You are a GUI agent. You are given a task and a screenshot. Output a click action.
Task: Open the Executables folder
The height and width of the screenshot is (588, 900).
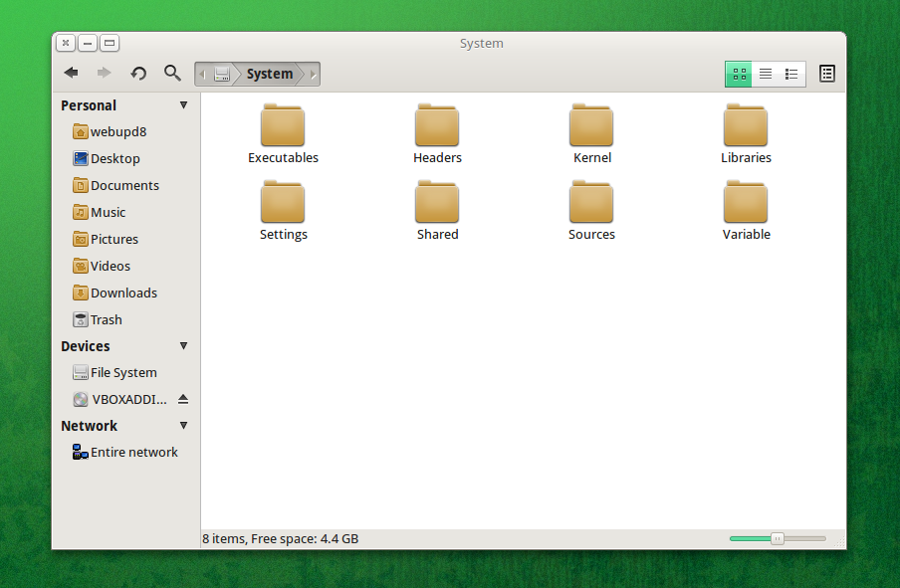click(x=283, y=134)
